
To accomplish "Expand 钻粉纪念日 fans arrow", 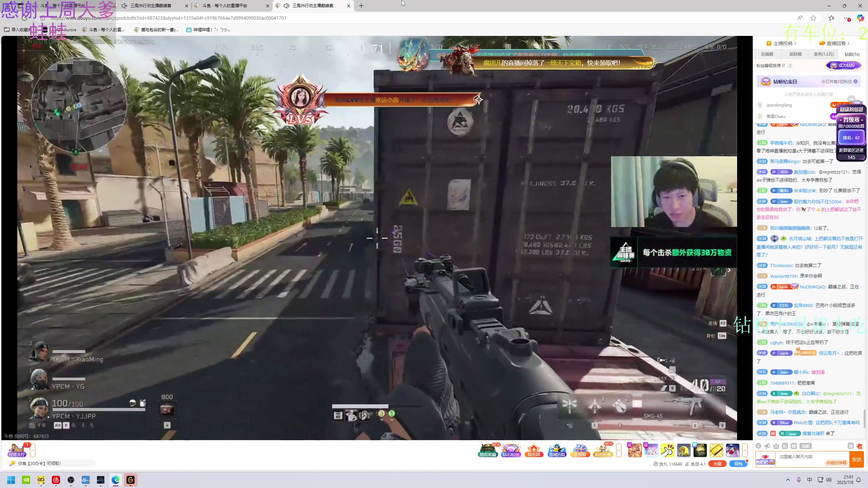I will pos(855,82).
